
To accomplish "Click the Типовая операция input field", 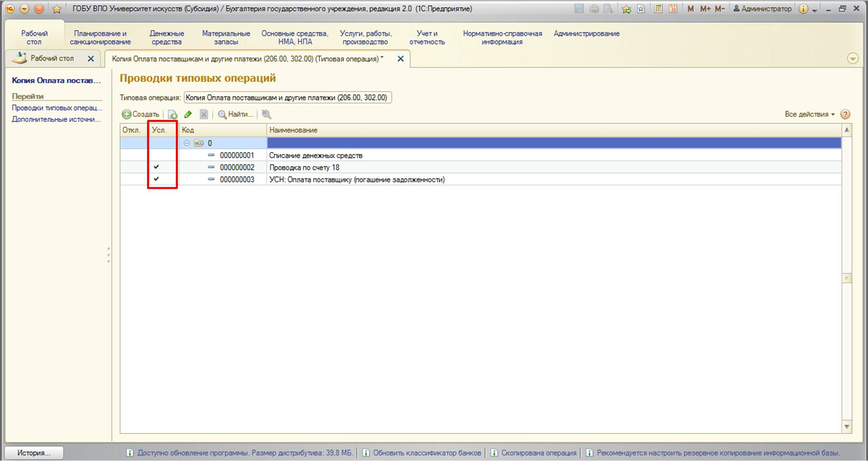I will pos(288,98).
